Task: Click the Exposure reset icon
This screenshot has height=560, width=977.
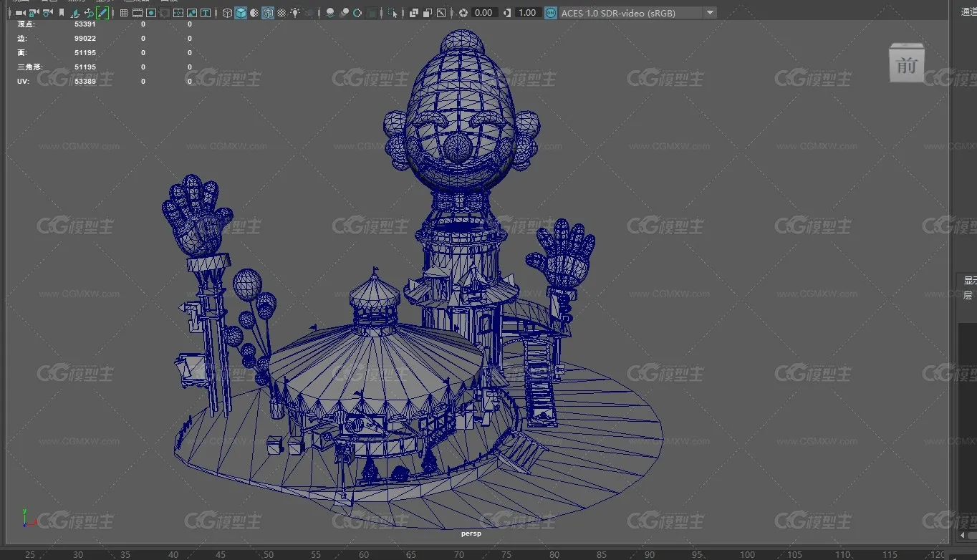Action: click(x=463, y=13)
